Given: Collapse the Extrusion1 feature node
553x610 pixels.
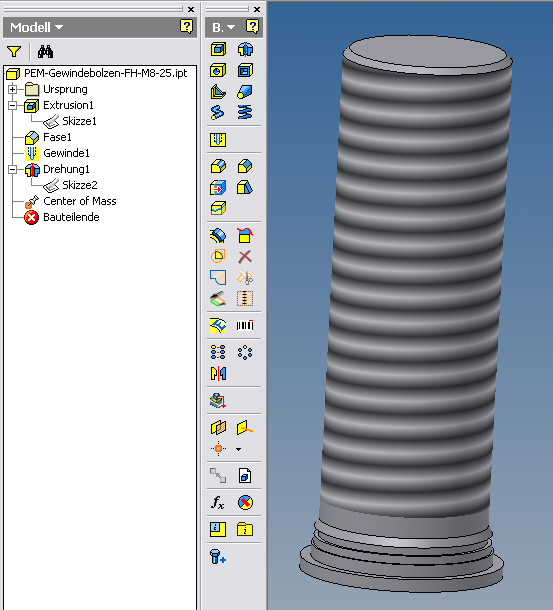Looking at the screenshot, I should point(12,105).
